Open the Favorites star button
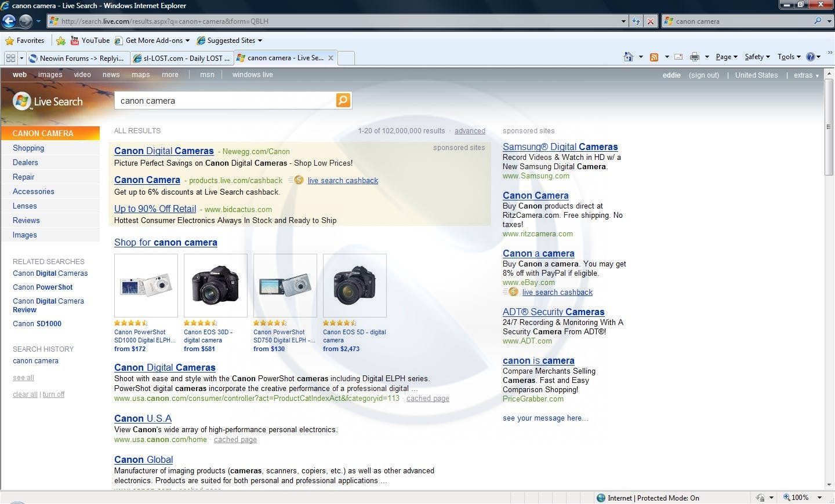Image resolution: width=835 pixels, height=504 pixels. point(25,41)
